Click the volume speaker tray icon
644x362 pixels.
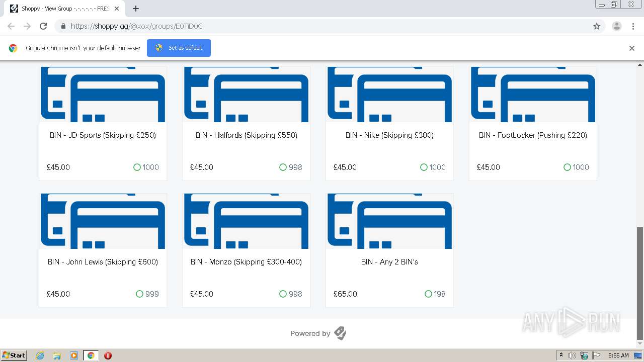572,355
